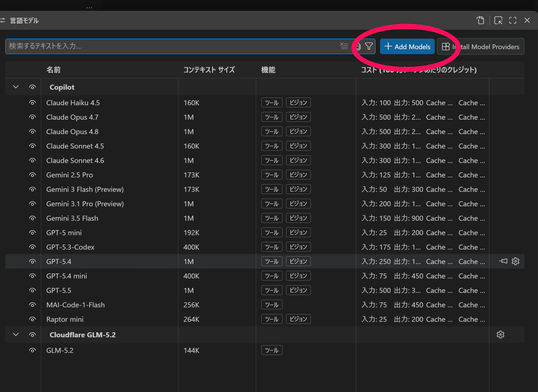The image size is (538, 392).
Task: Click the ツール tag on GLM-5.2 row
Action: (272, 350)
